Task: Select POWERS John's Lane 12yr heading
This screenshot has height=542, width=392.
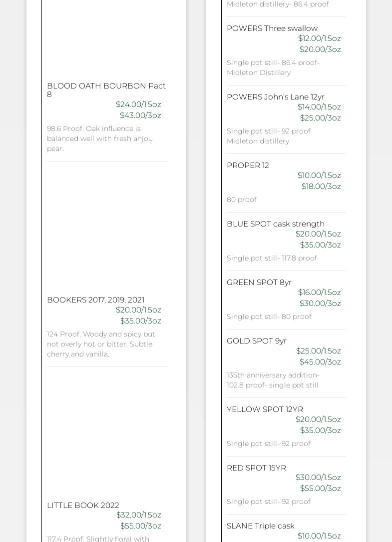Action: pyautogui.click(x=275, y=97)
